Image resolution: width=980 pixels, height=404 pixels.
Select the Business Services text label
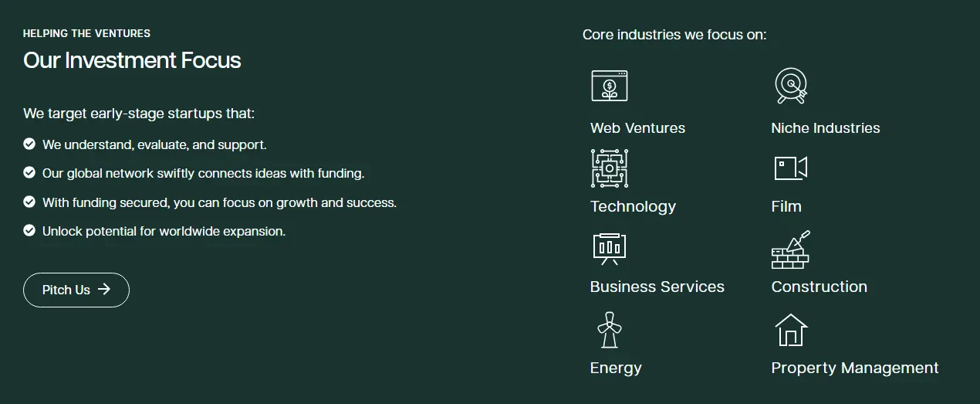coord(657,287)
